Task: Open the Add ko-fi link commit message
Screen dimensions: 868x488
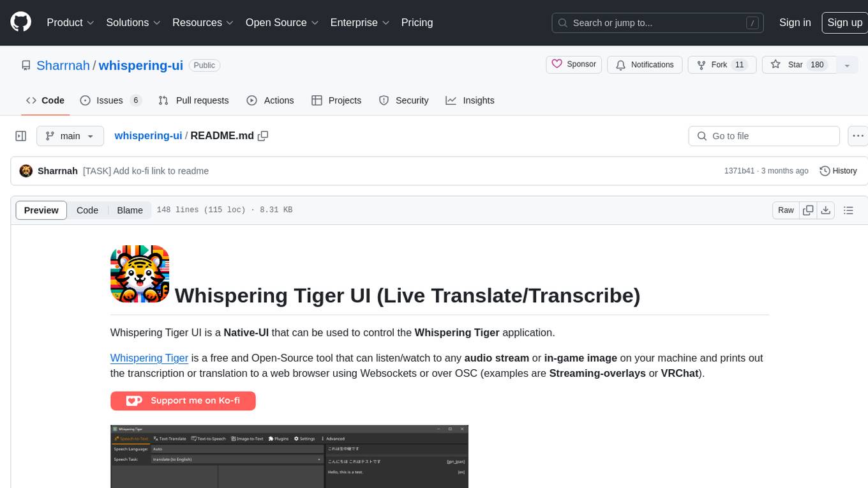Action: click(x=146, y=171)
